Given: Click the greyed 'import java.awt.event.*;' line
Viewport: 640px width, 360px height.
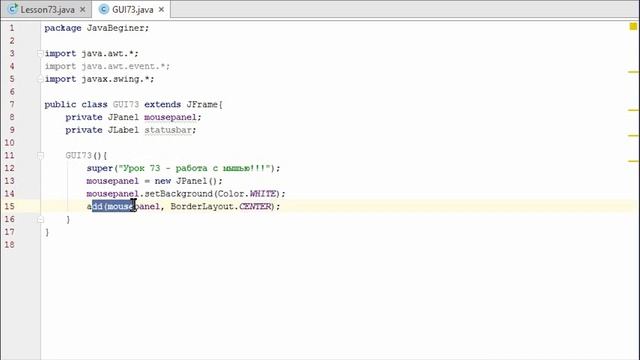Looking at the screenshot, I should [x=107, y=66].
